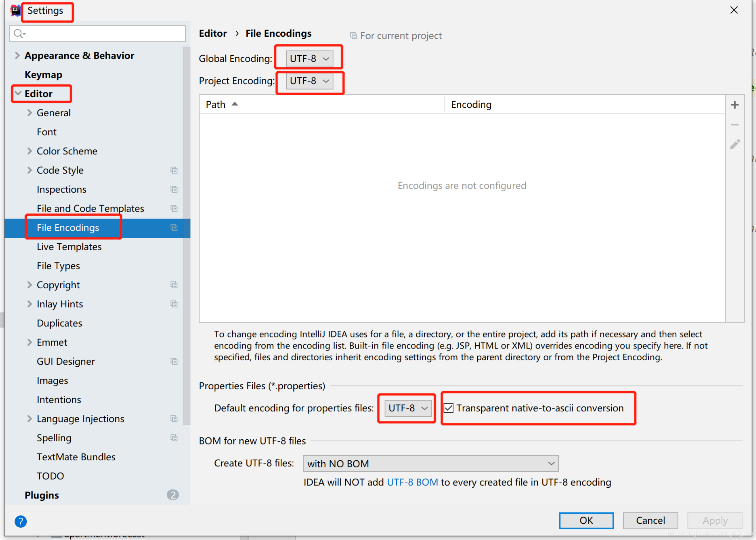This screenshot has width=756, height=540.
Task: Click the search magnifier icon in settings
Action: click(18, 33)
